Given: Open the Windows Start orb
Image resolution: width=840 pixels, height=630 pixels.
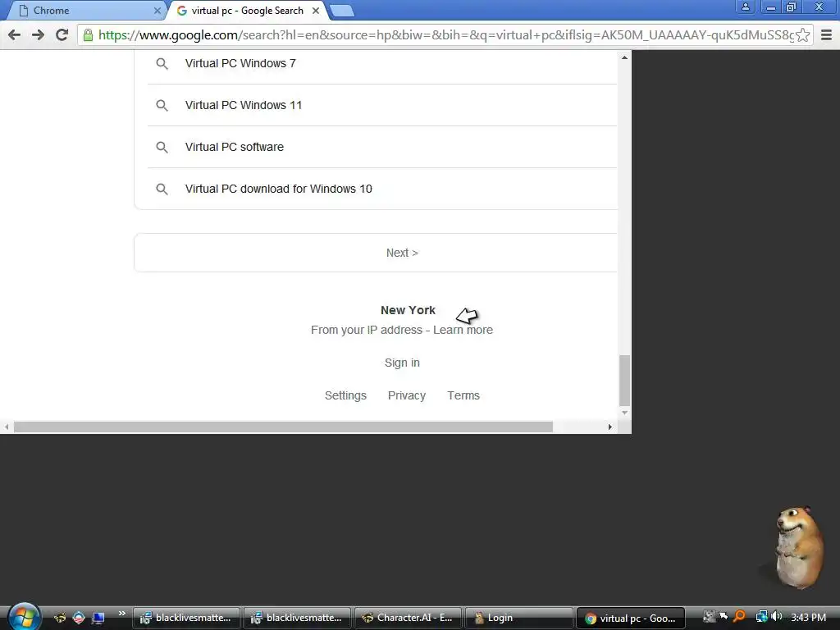Looking at the screenshot, I should tap(24, 617).
